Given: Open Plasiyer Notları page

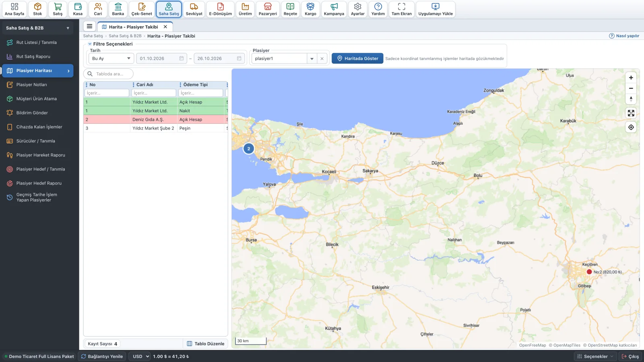Looking at the screenshot, I should (38, 85).
